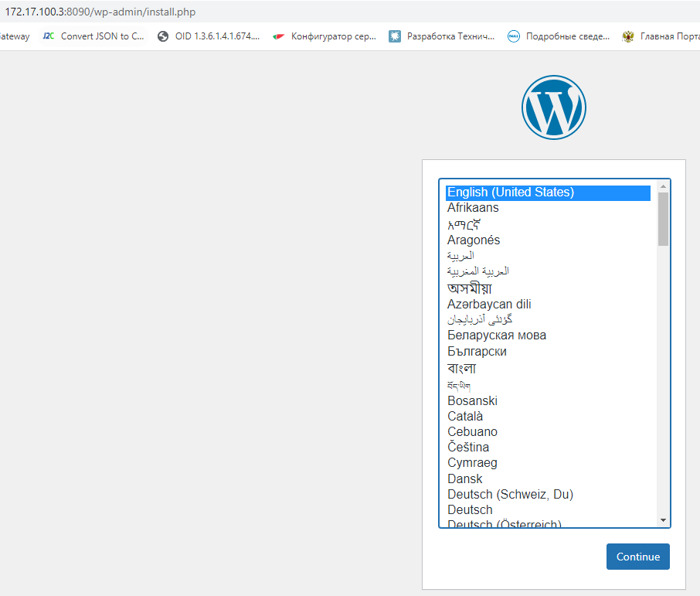Choose Български in the language list
The height and width of the screenshot is (596, 700).
pos(477,352)
